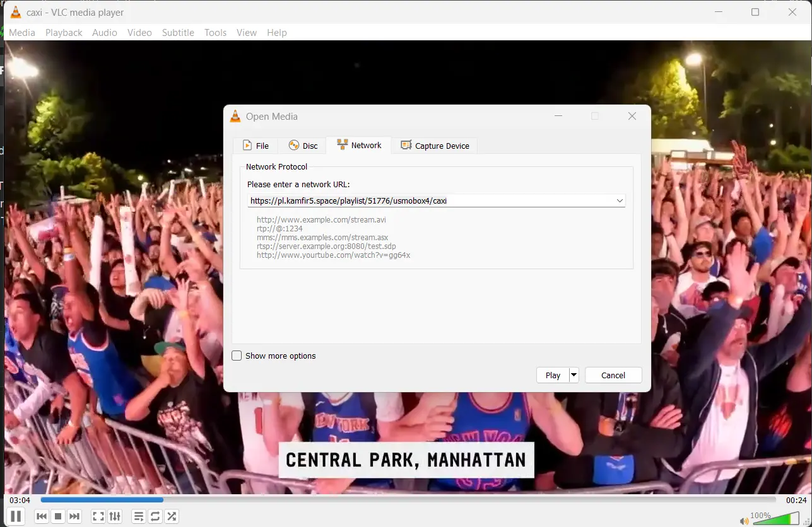Select the Network tab
The width and height of the screenshot is (812, 527).
point(359,145)
